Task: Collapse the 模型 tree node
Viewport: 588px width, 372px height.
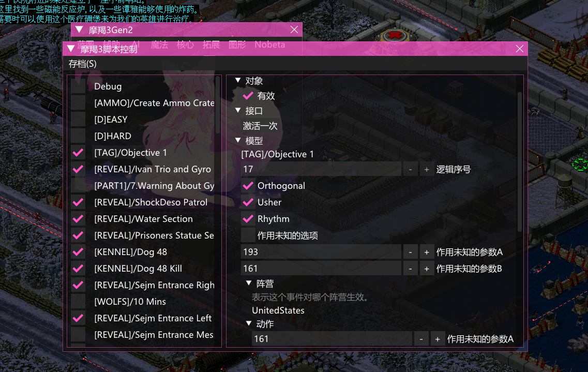Action: [x=238, y=140]
